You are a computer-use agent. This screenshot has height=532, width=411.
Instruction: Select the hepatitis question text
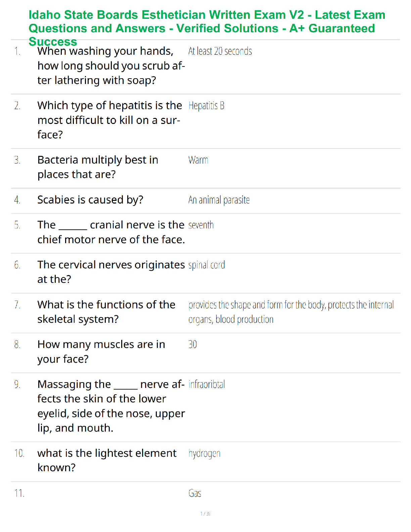coord(110,120)
